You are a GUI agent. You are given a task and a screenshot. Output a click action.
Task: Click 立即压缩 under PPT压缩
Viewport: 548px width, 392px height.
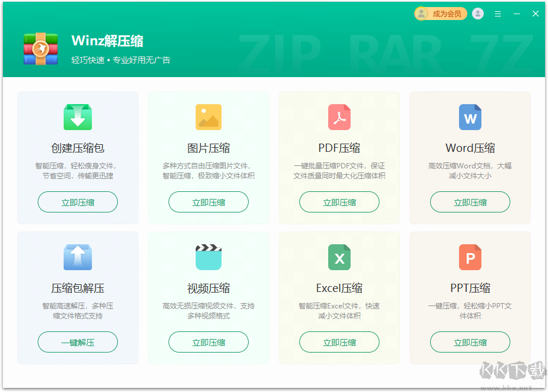pyautogui.click(x=470, y=342)
